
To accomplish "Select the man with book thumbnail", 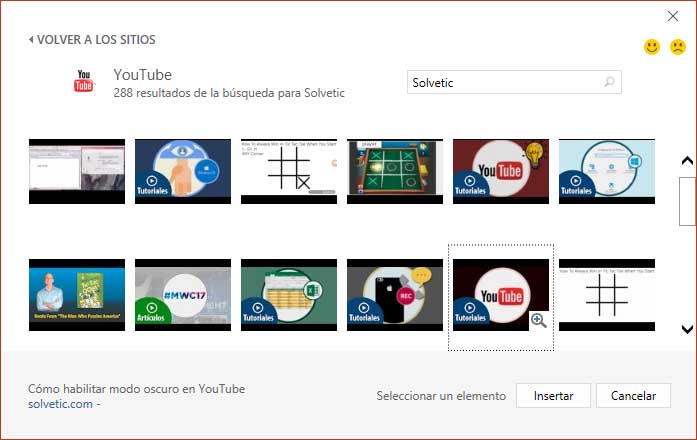I will pos(77,295).
